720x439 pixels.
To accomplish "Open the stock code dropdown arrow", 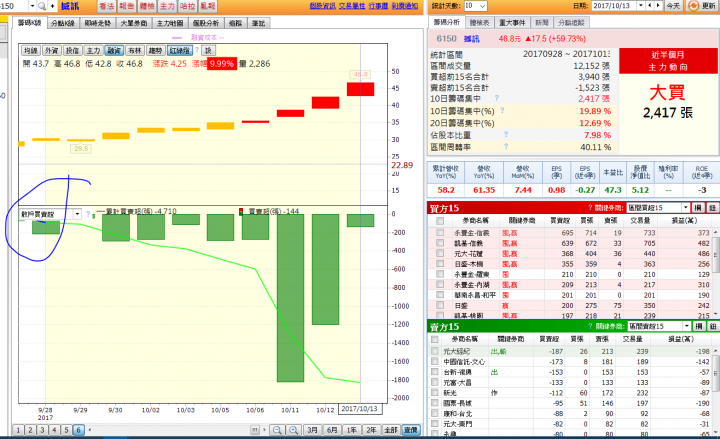I will [x=32, y=6].
